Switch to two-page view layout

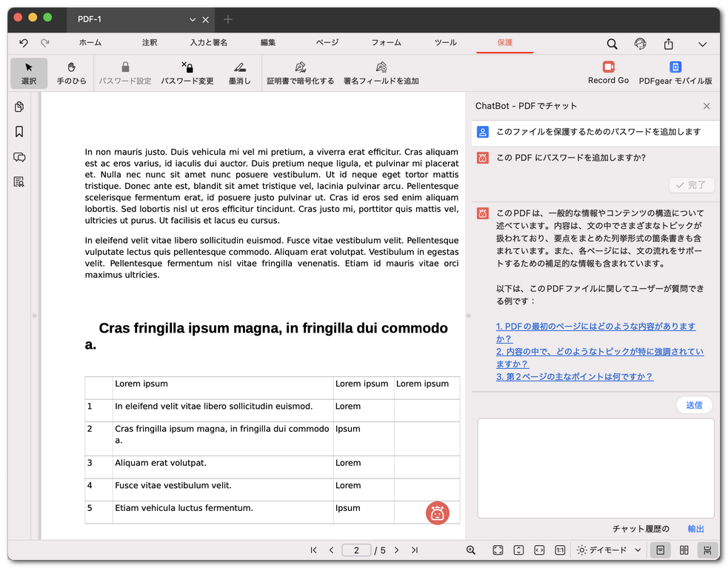[x=682, y=550]
